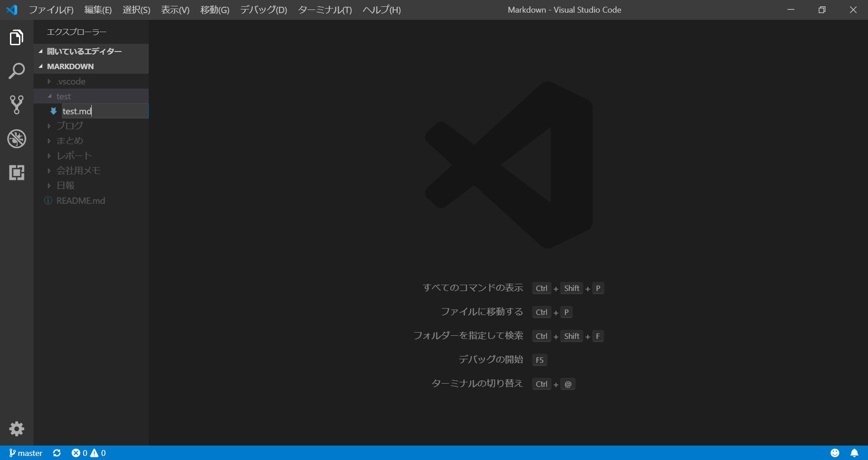The image size is (868, 460).
Task: Open the デバッグ(D) menu
Action: [x=264, y=10]
